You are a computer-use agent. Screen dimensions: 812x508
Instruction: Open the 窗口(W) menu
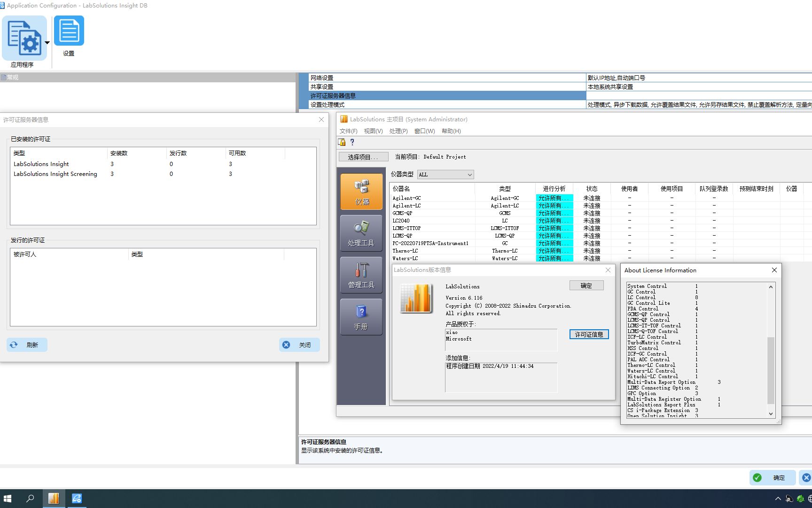(x=425, y=131)
